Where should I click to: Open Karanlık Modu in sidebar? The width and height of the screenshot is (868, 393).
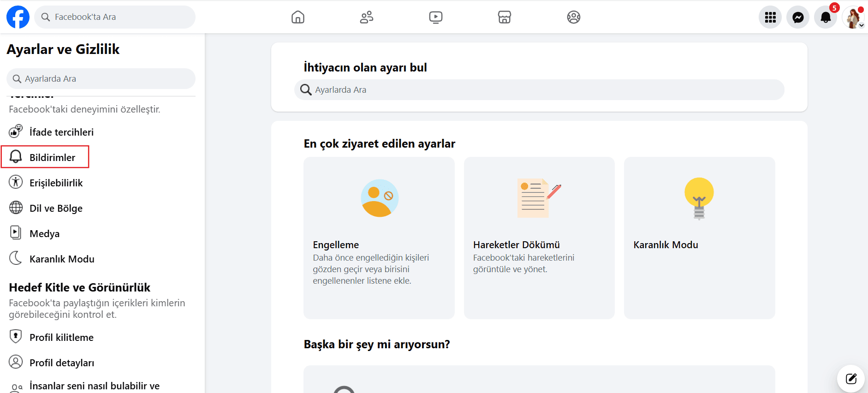coord(101,259)
